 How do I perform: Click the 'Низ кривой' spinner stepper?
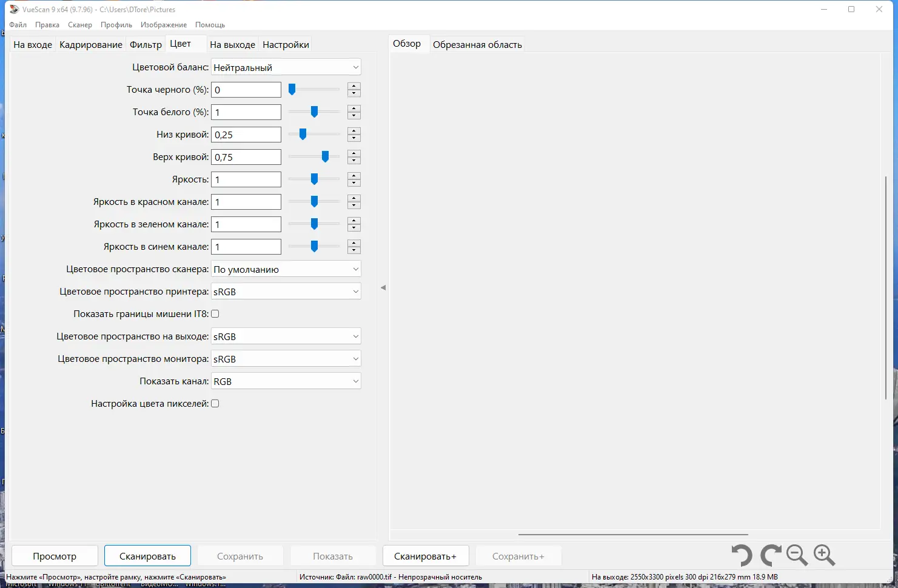354,135
